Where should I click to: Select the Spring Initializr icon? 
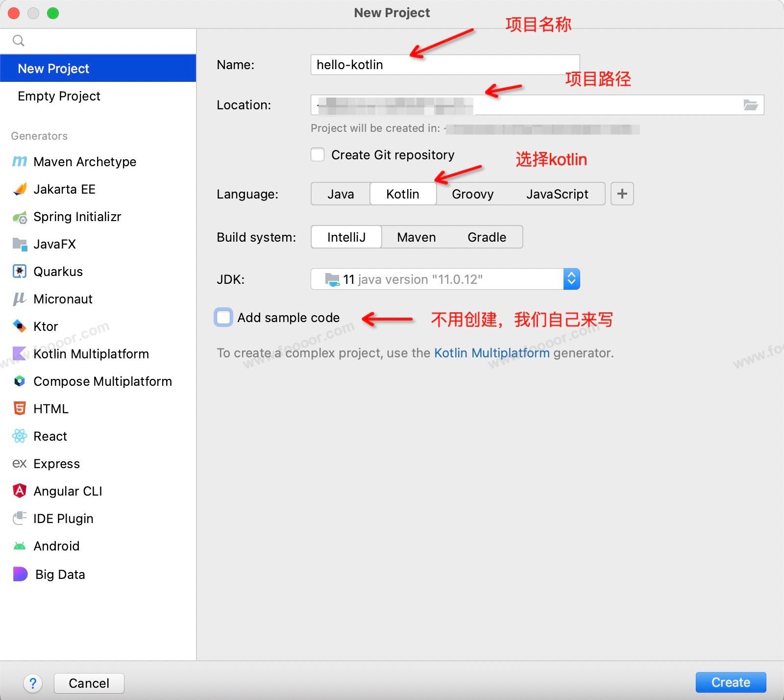point(20,217)
